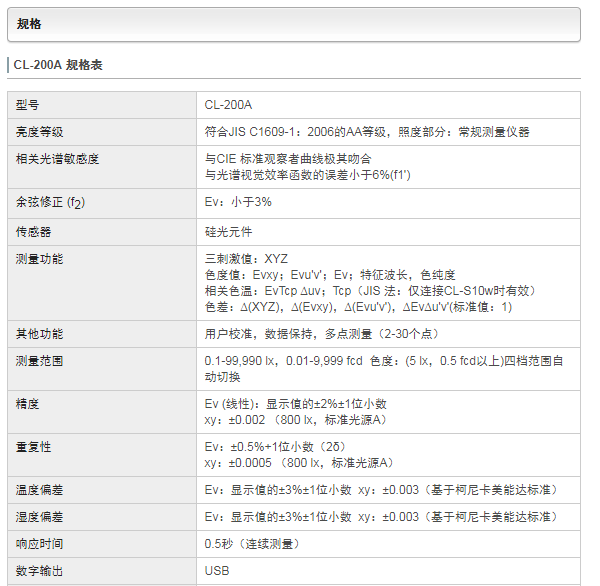Image resolution: width=600 pixels, height=586 pixels.
Task: Select the CL-200A model value cell
Action: (228, 105)
